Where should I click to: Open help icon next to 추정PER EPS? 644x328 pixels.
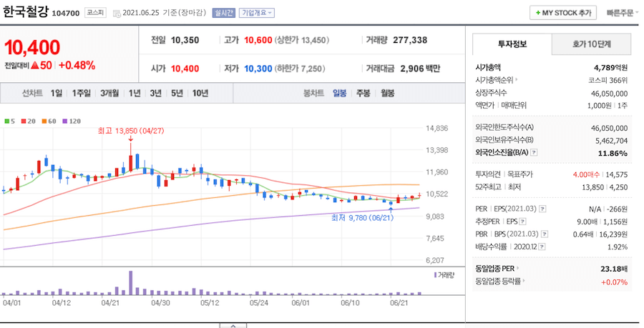point(522,222)
